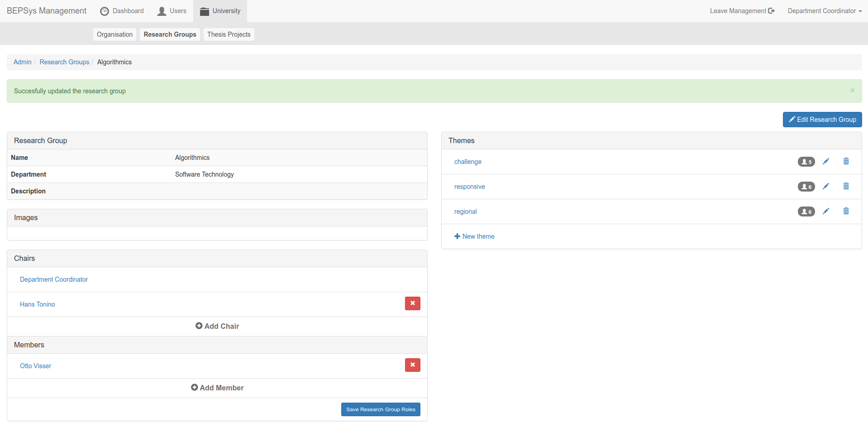Open Otto Visser profile link

coord(36,366)
